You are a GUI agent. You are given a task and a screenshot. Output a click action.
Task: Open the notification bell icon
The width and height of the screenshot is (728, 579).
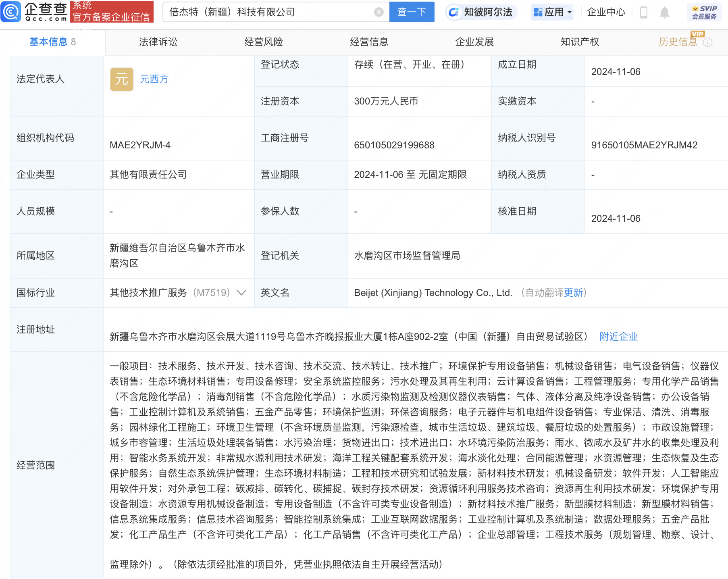(665, 12)
